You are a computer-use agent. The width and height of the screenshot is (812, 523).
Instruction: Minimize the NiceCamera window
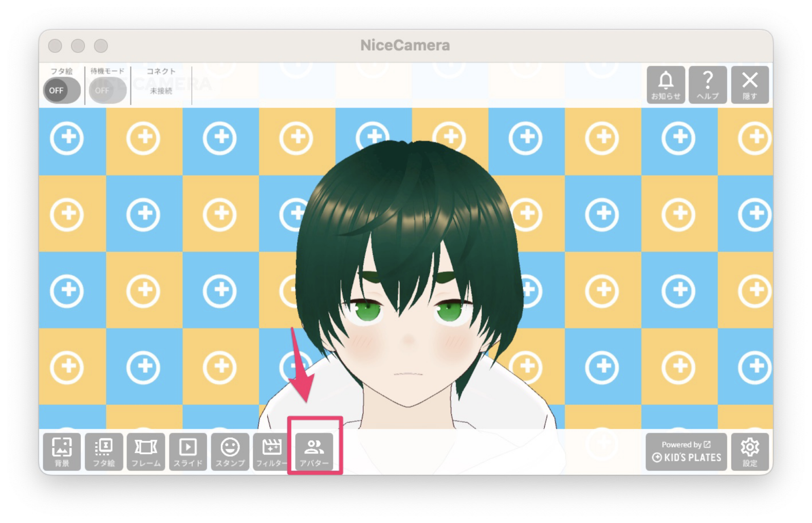coord(78,45)
